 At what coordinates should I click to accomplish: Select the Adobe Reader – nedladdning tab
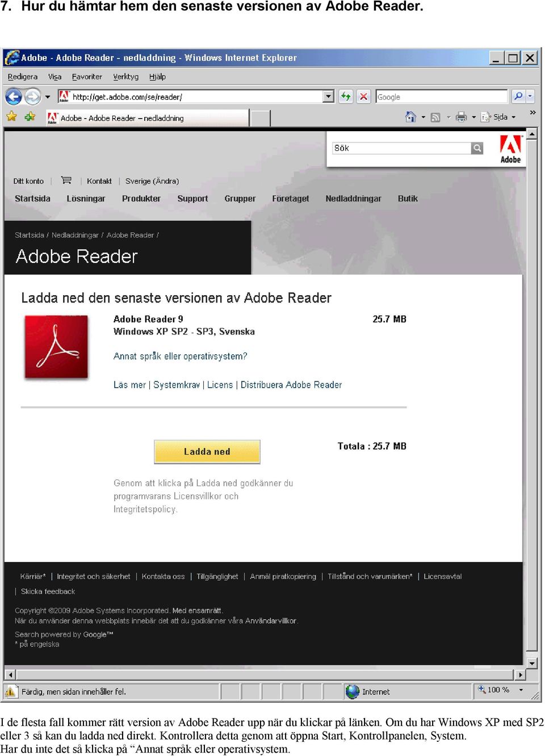pyautogui.click(x=146, y=118)
